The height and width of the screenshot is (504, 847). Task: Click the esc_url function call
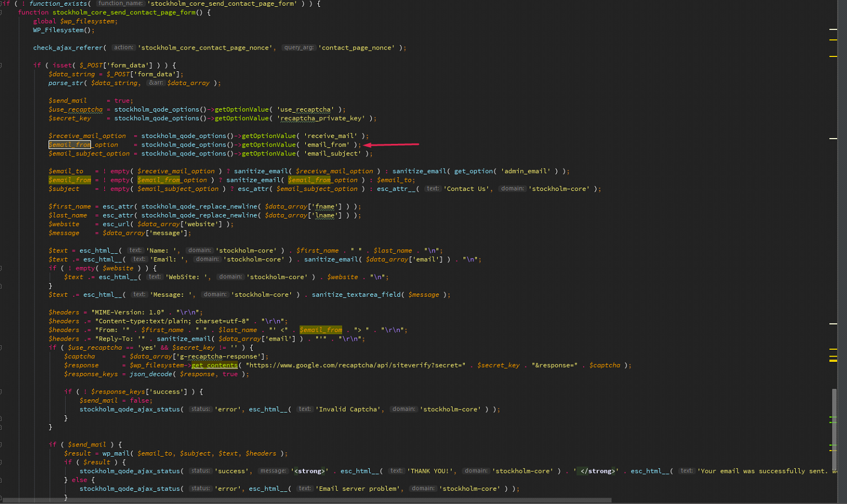pos(117,224)
